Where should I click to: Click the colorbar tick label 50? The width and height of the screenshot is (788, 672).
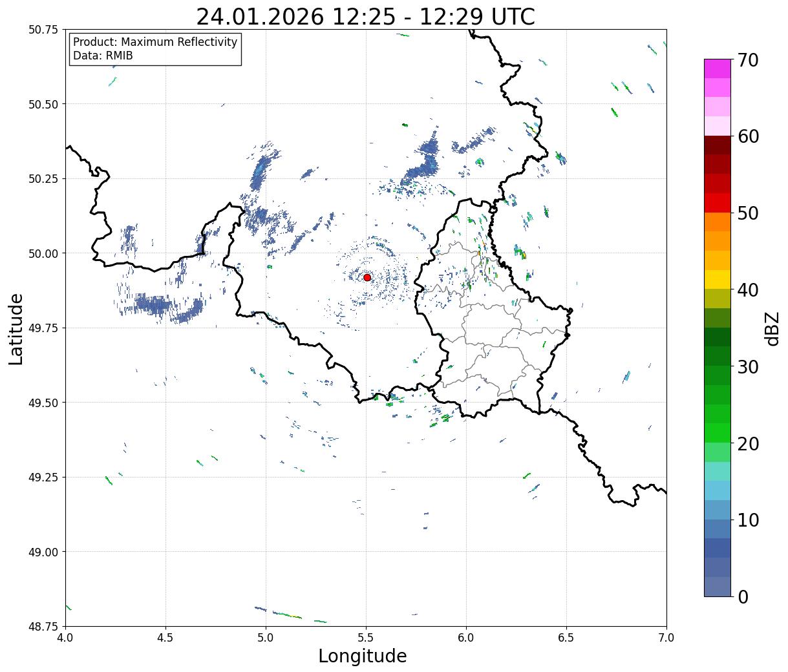pos(747,213)
